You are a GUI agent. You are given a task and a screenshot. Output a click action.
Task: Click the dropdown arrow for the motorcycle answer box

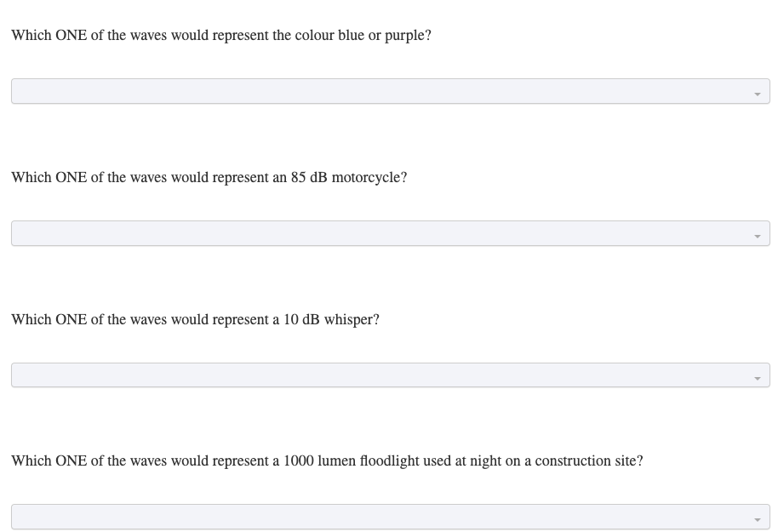(x=757, y=235)
